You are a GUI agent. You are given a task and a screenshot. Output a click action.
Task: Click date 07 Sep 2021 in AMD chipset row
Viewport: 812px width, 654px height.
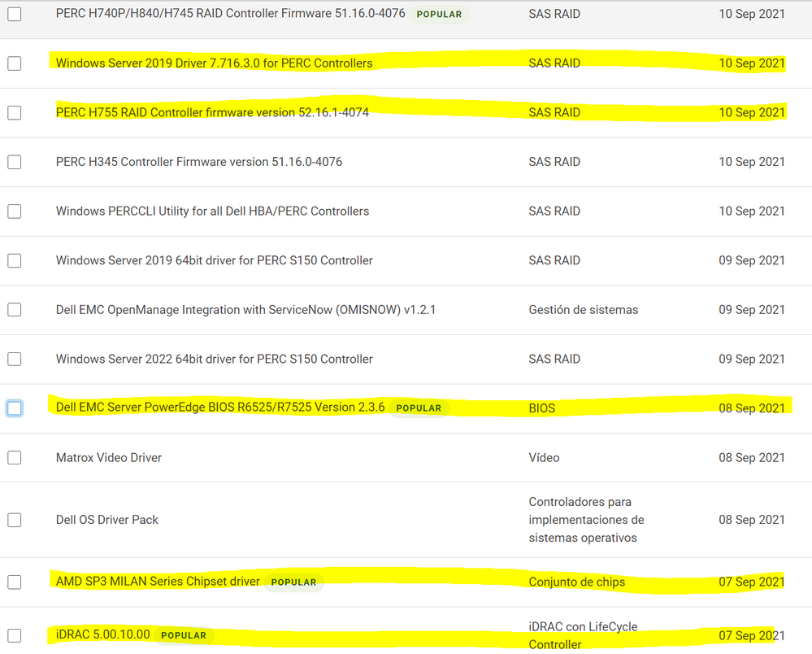point(751,582)
